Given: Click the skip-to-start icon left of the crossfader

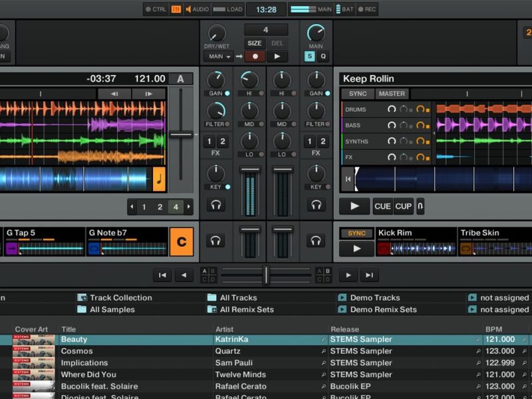Looking at the screenshot, I should point(162,275).
